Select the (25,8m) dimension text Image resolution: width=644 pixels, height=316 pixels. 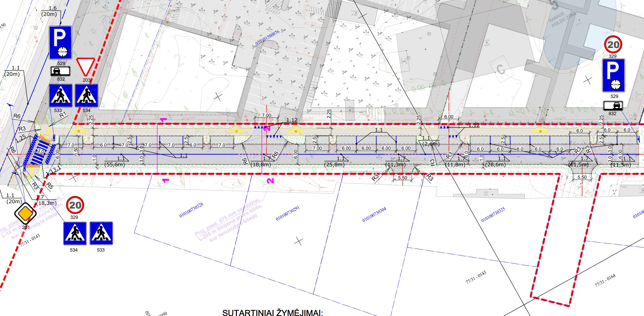[x=334, y=165]
